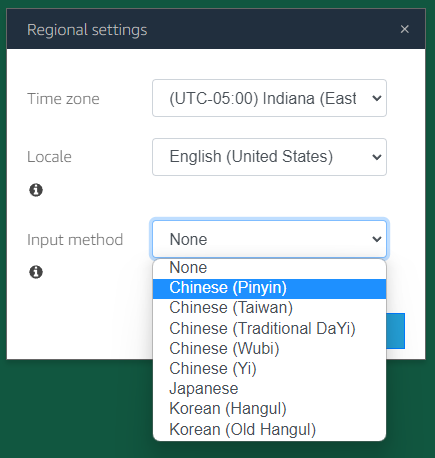Image resolution: width=435 pixels, height=458 pixels.
Task: Select None from input method list
Action: [x=269, y=268]
